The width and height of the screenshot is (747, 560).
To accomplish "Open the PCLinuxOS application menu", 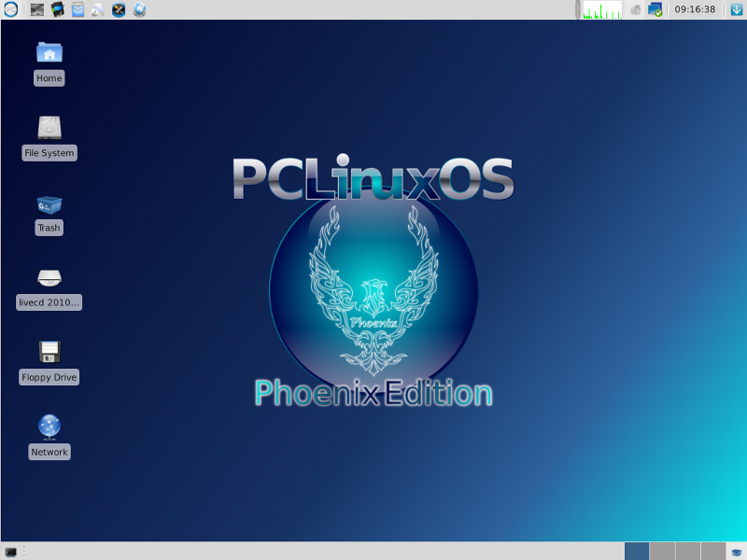I will pos(9,10).
